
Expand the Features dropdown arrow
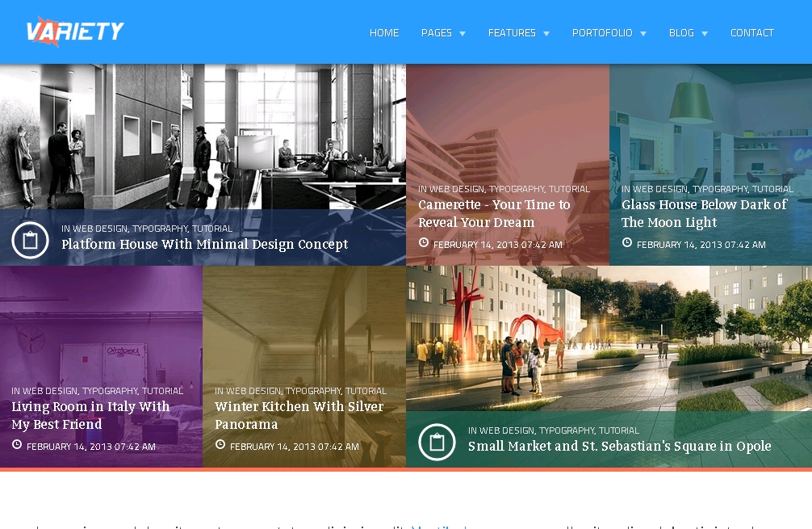(x=546, y=34)
